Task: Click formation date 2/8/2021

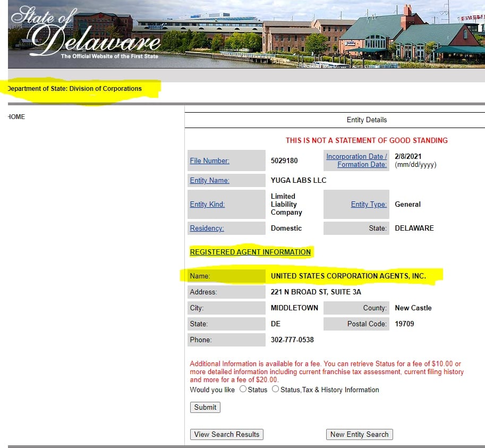Action: click(408, 157)
